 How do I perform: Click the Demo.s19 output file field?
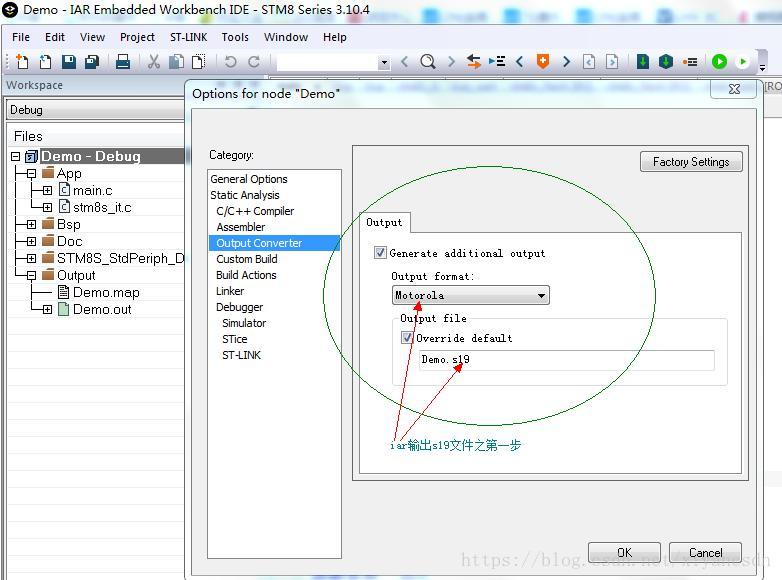[x=567, y=360]
